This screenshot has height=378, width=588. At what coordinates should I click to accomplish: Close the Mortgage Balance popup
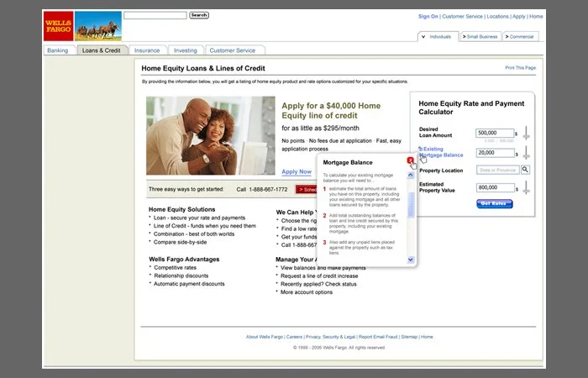(x=410, y=160)
